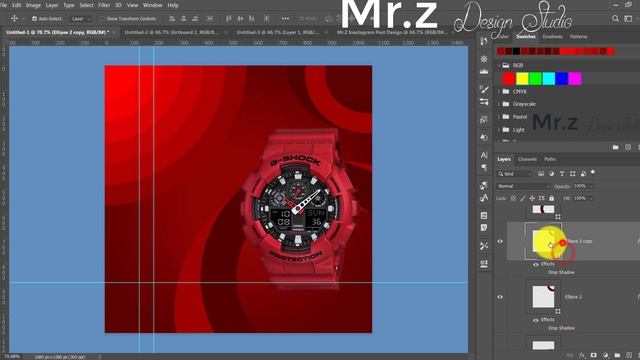Open the Adjustments sliders panel icon

click(x=484, y=102)
